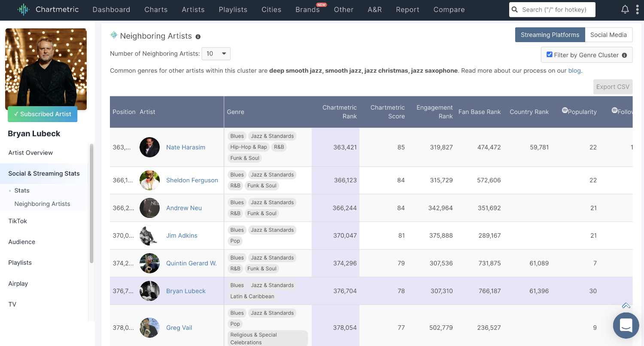Click Nate Harasim's avatar
Image resolution: width=644 pixels, height=346 pixels.
150,147
